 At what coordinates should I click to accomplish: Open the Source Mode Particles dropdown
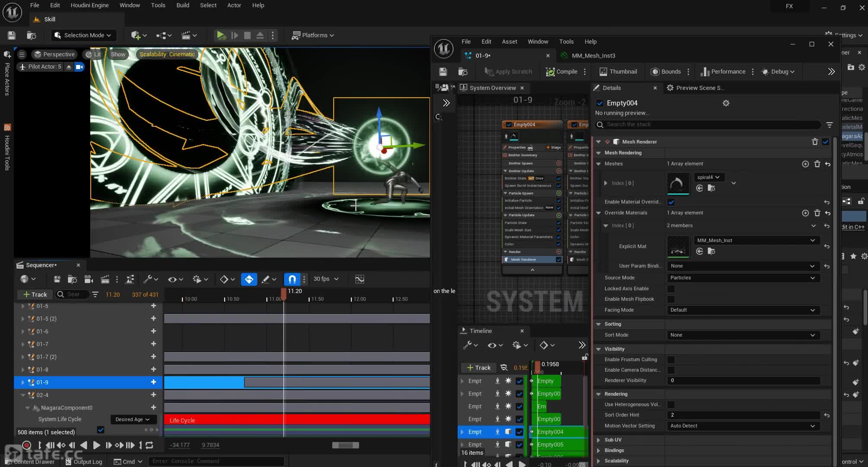(744, 278)
